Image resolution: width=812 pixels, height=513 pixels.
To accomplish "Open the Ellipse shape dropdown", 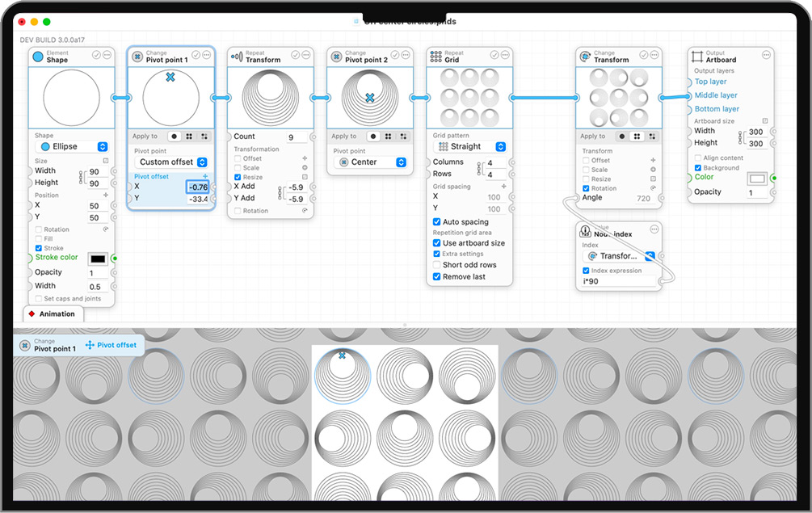I will tap(73, 146).
